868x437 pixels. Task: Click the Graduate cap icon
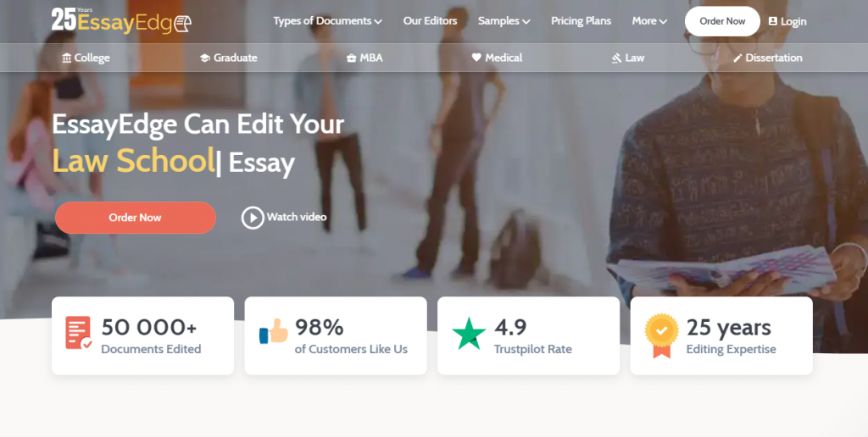pyautogui.click(x=205, y=58)
